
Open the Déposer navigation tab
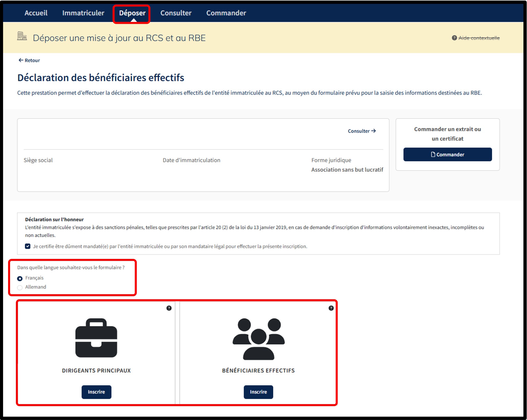point(132,13)
